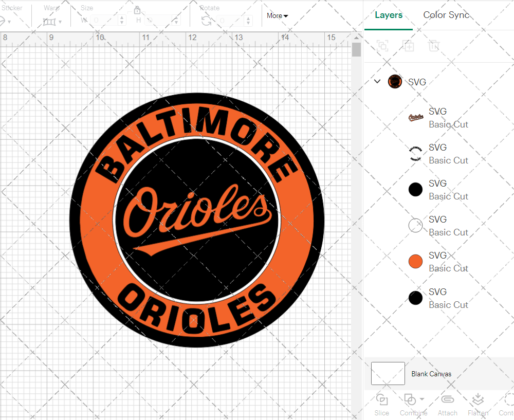Select the Layers tab

pyautogui.click(x=389, y=15)
